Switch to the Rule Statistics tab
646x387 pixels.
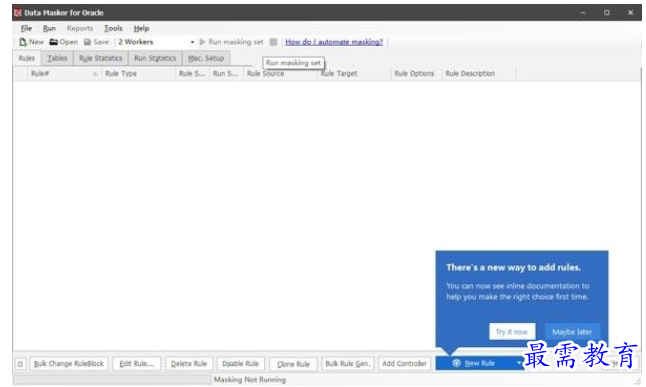(101, 58)
